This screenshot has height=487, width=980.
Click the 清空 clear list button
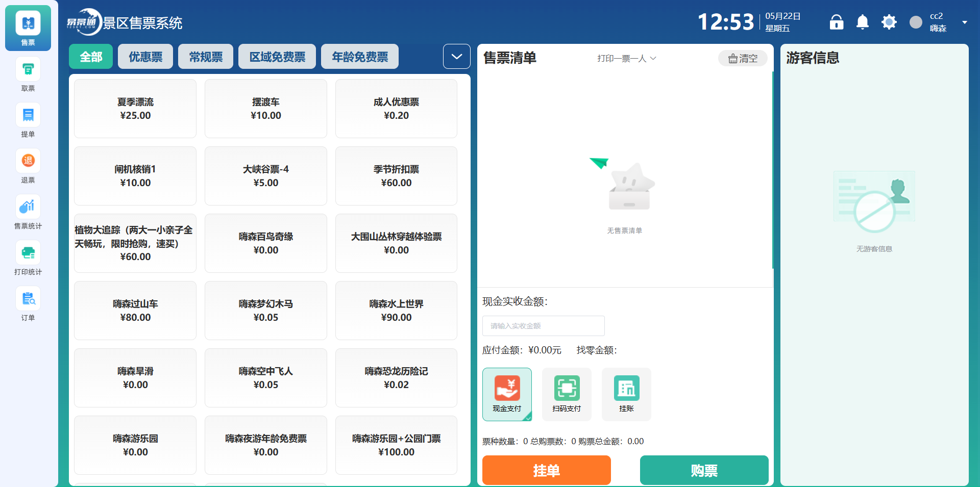click(743, 59)
